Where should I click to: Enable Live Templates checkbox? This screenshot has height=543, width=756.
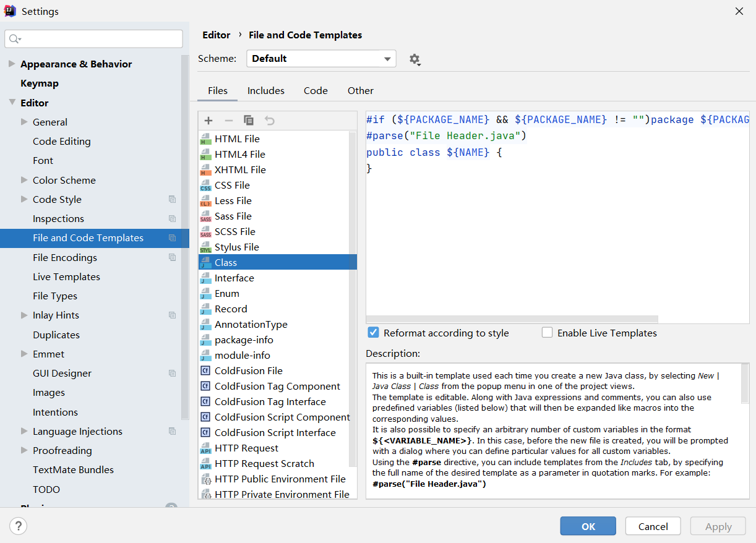click(x=547, y=333)
